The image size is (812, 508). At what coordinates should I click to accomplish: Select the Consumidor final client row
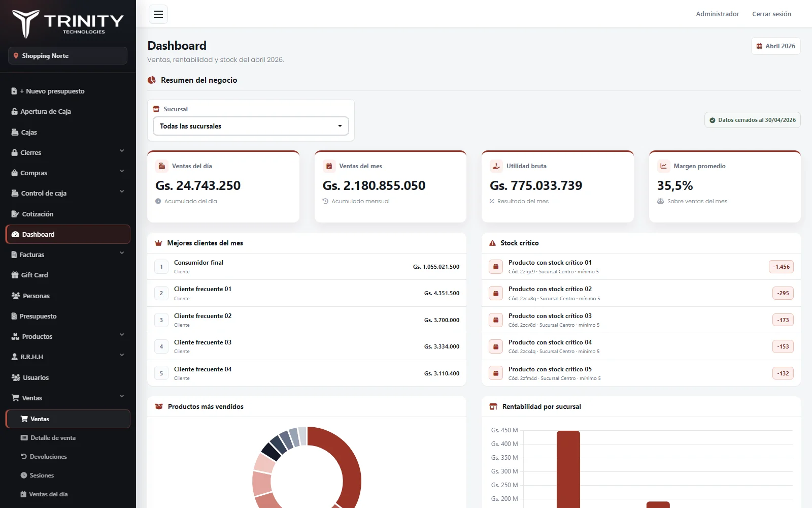(307, 267)
